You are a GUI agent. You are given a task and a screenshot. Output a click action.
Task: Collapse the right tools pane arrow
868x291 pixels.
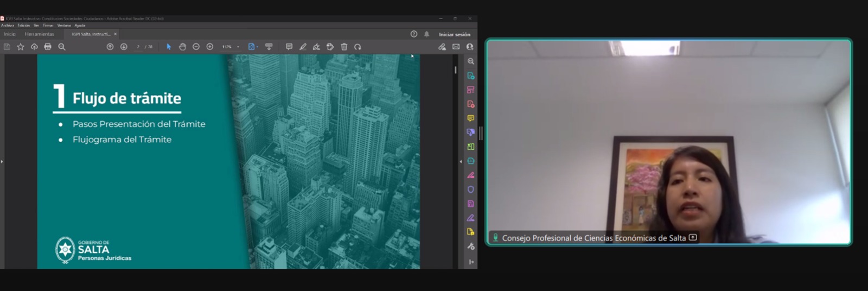pos(461,161)
